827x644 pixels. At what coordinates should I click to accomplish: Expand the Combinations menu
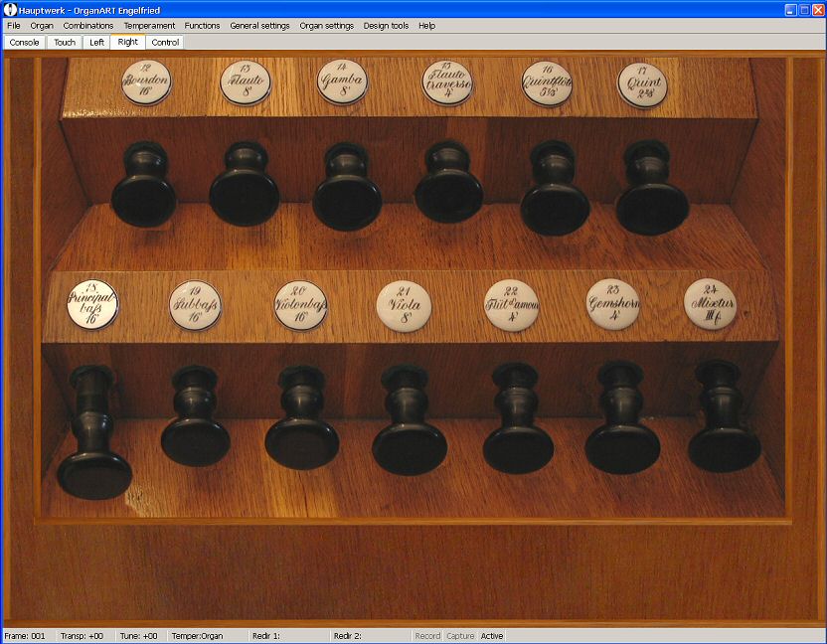[x=88, y=26]
